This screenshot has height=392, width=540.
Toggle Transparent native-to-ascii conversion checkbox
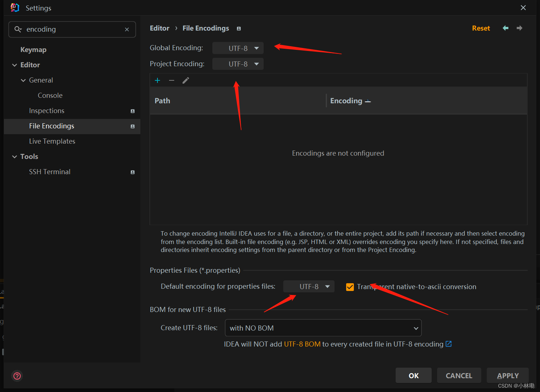click(350, 287)
